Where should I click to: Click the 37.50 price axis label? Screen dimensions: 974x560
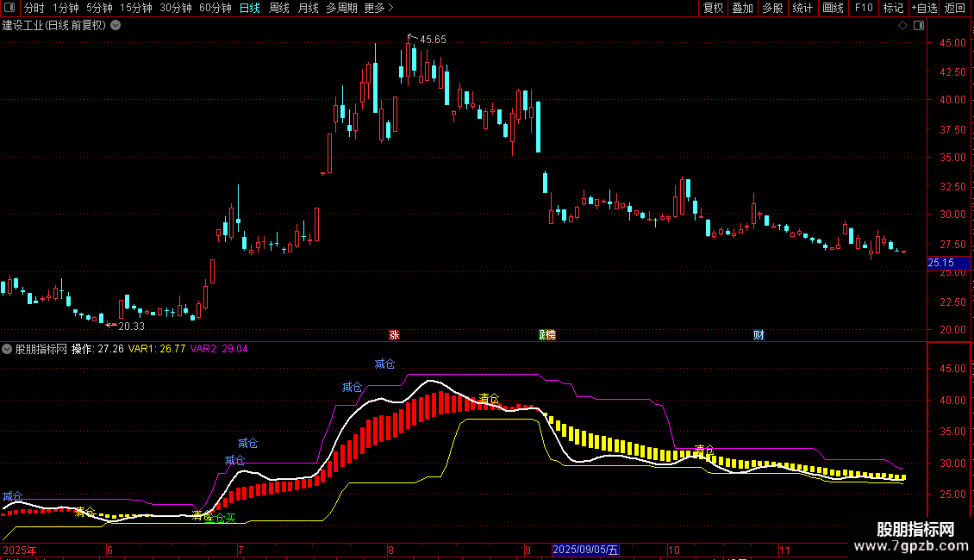952,130
